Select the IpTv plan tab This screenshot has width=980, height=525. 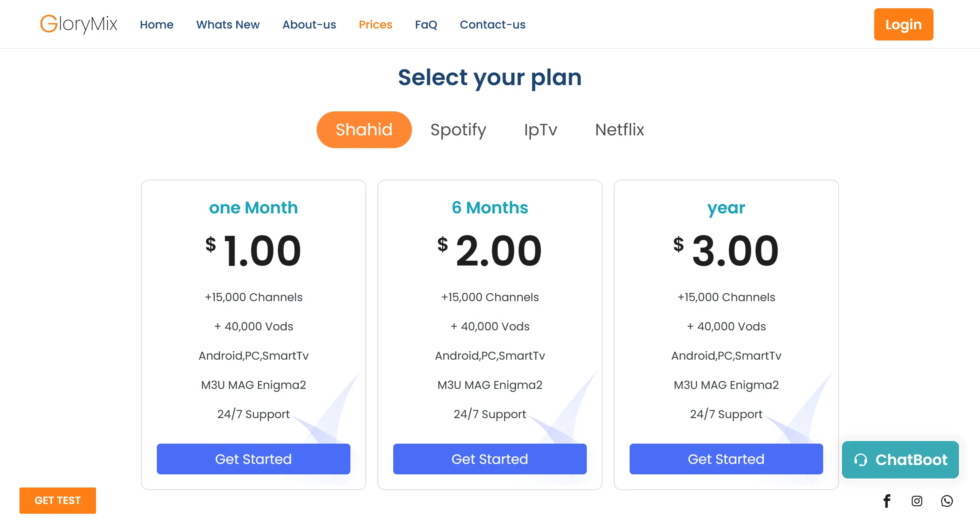click(x=540, y=130)
